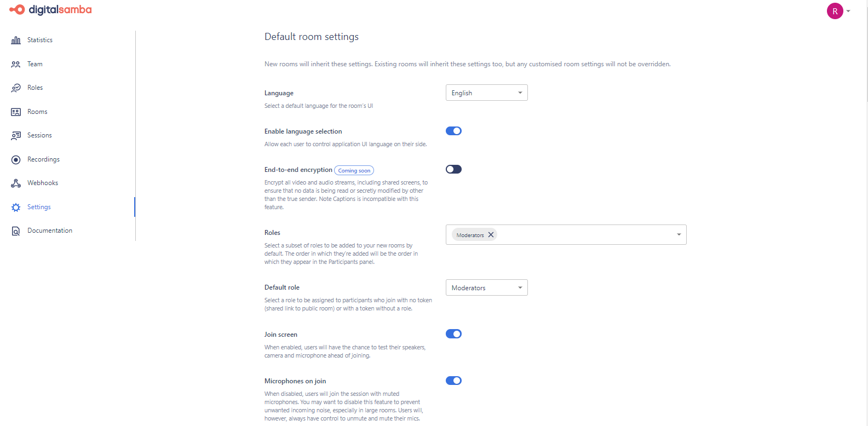Screen dimensions: 868x426
Task: Toggle End-to-end encryption switch
Action: (x=453, y=169)
